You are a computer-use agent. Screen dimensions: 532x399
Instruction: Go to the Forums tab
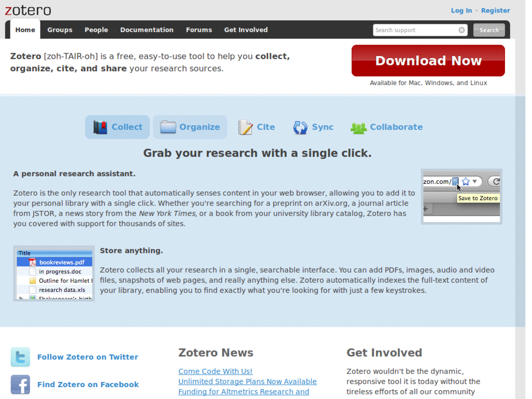coord(199,30)
